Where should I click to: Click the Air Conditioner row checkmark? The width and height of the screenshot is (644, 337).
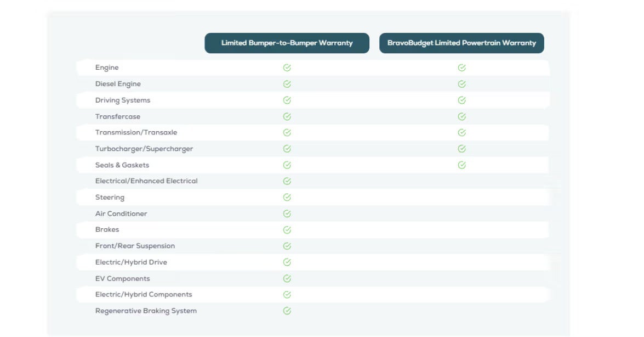tap(287, 214)
